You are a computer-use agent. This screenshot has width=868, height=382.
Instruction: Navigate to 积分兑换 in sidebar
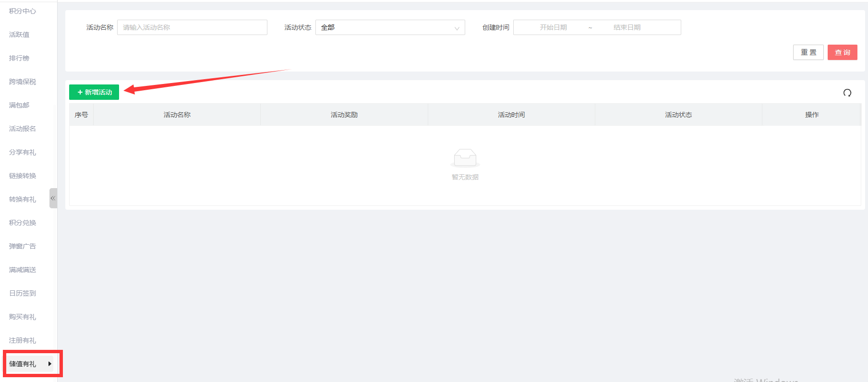(23, 223)
